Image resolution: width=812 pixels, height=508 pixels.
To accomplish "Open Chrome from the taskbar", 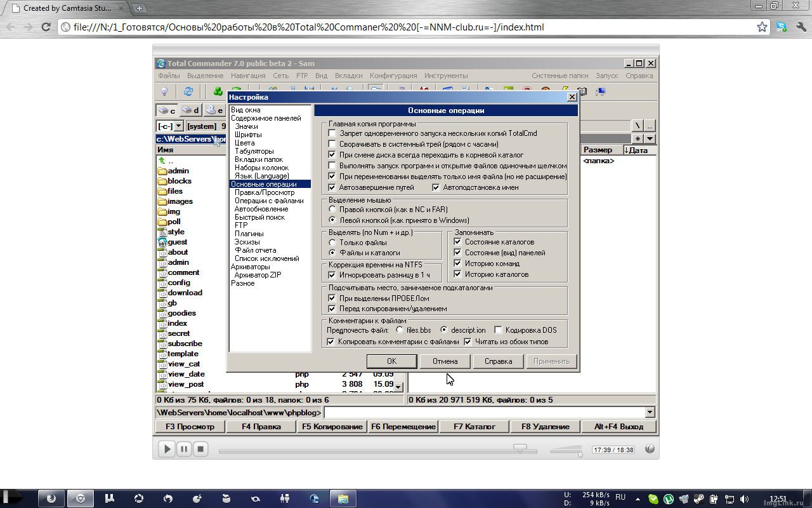I will coord(81,498).
